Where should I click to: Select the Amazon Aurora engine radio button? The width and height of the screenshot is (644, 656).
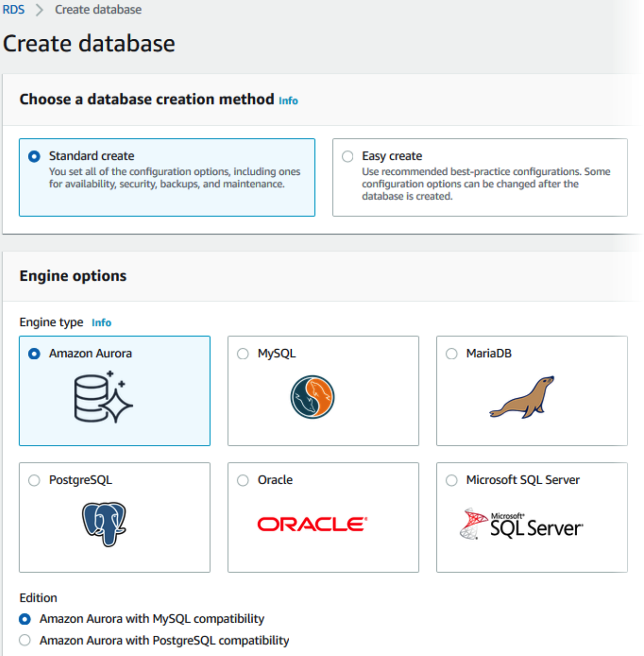coord(34,354)
